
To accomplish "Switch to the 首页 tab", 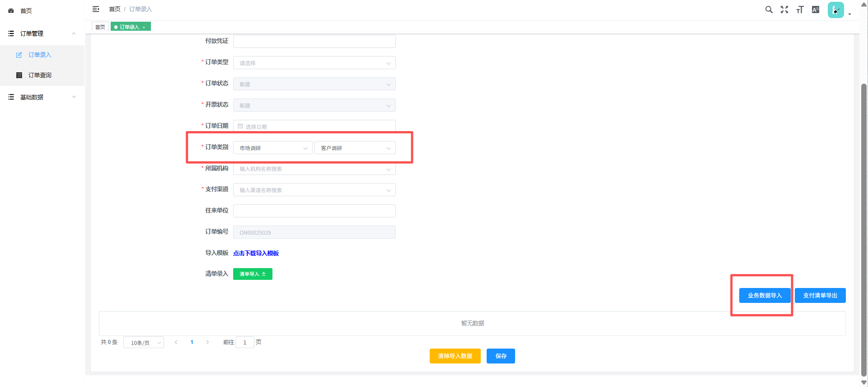I will (100, 27).
